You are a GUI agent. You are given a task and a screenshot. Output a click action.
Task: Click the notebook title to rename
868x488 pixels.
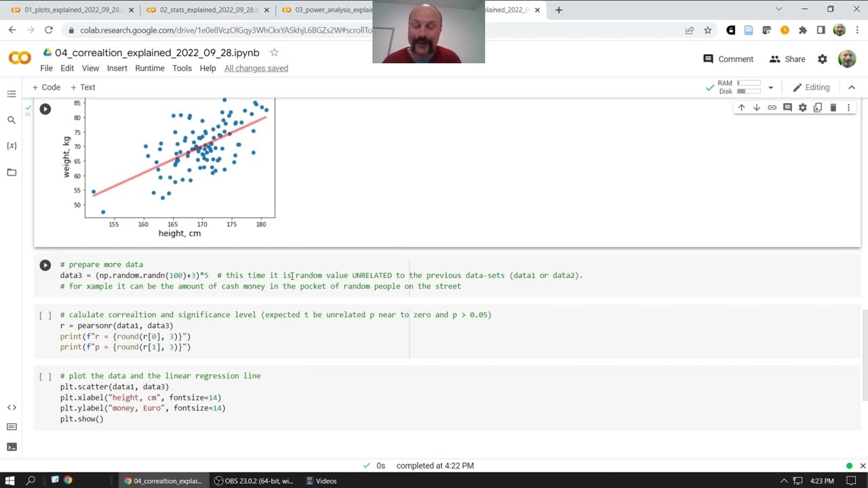(157, 52)
